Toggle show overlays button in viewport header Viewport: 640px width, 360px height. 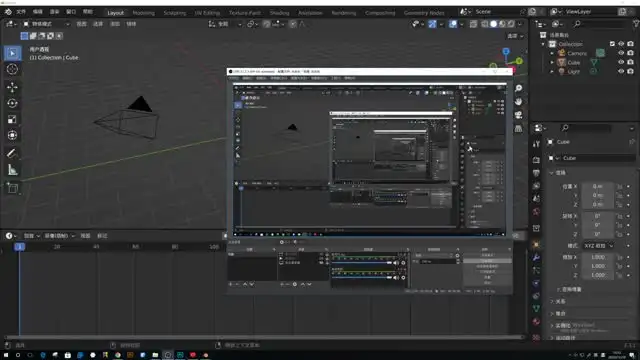click(x=453, y=24)
